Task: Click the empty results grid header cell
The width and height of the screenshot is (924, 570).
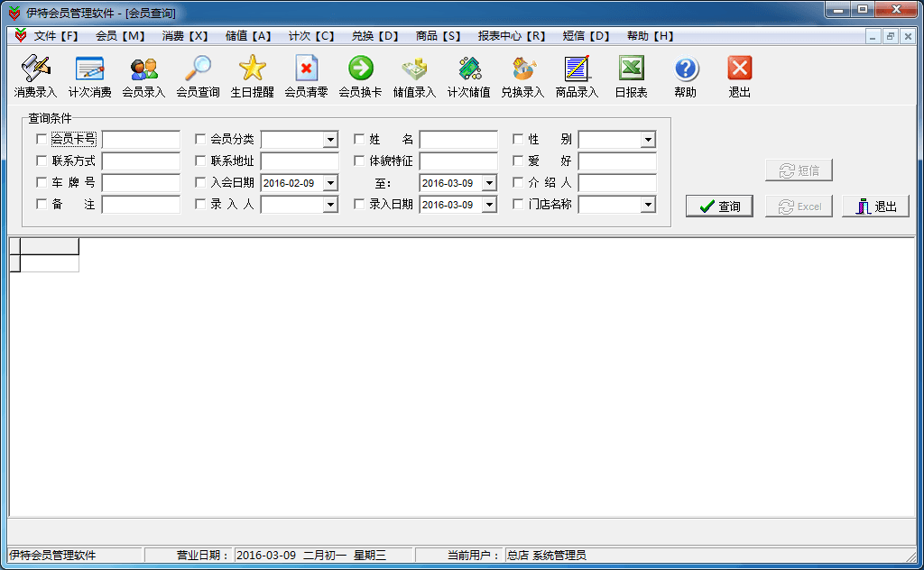Action: click(x=50, y=246)
